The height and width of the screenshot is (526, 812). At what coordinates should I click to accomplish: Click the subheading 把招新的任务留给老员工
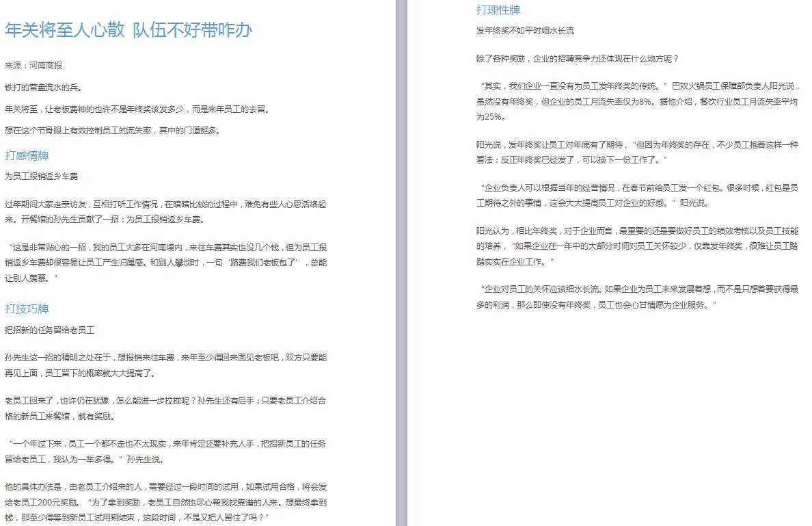point(49,330)
